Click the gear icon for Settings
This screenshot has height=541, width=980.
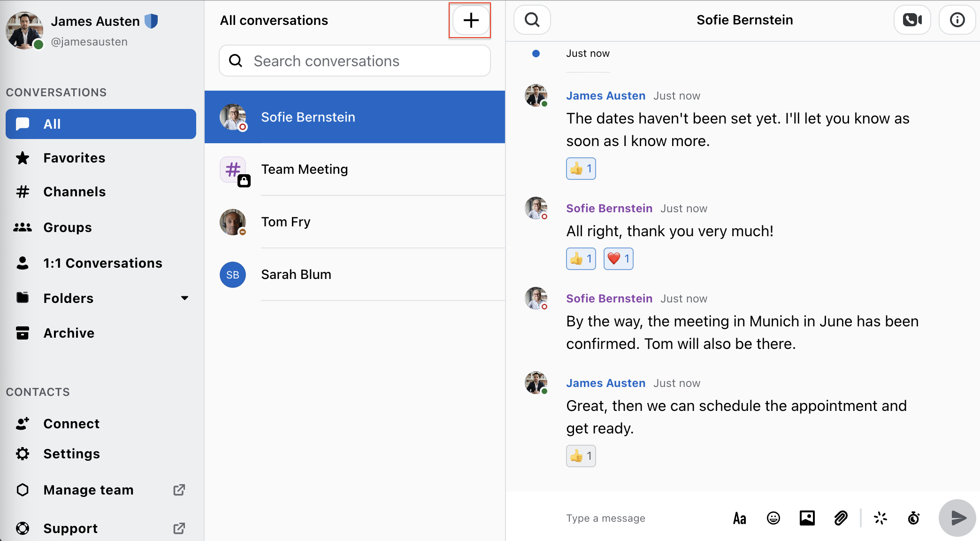click(23, 454)
